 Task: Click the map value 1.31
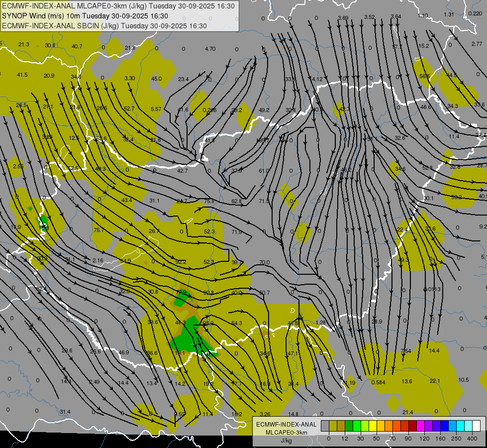tap(449, 14)
